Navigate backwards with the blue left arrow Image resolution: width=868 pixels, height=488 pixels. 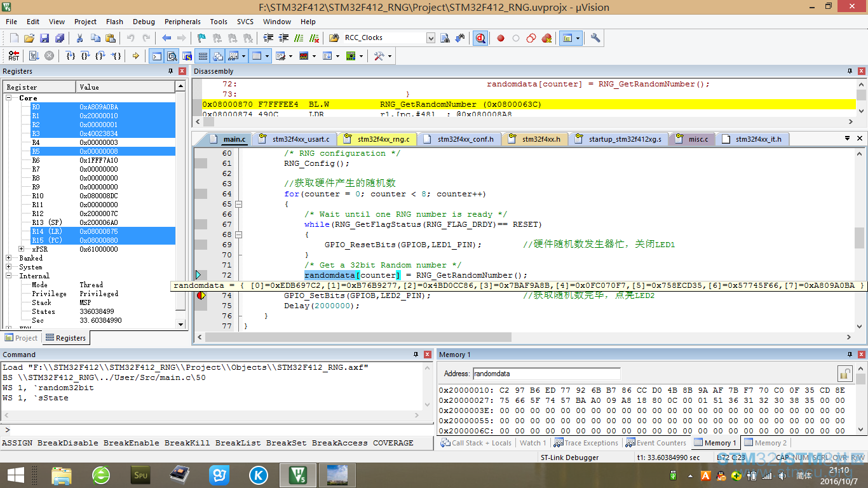coord(166,38)
